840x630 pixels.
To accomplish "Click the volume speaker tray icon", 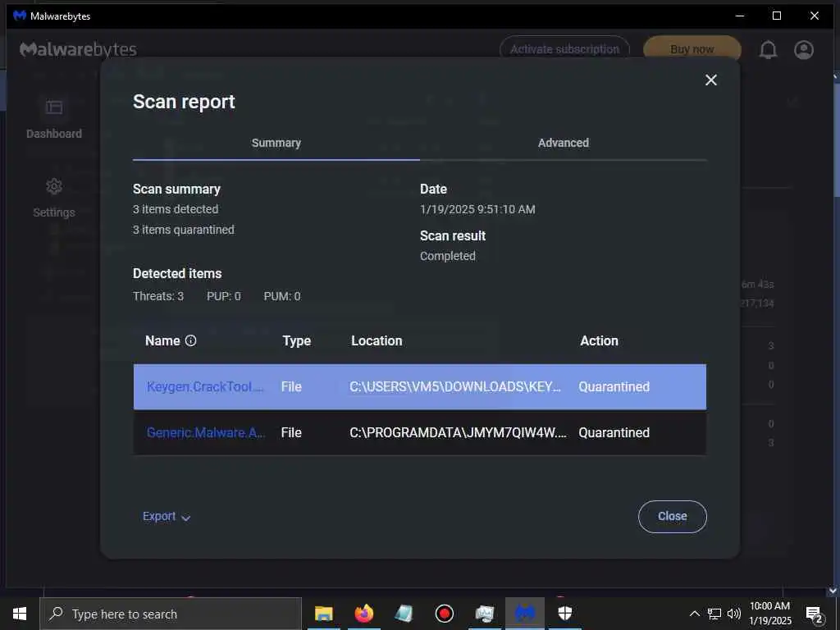I will point(734,614).
